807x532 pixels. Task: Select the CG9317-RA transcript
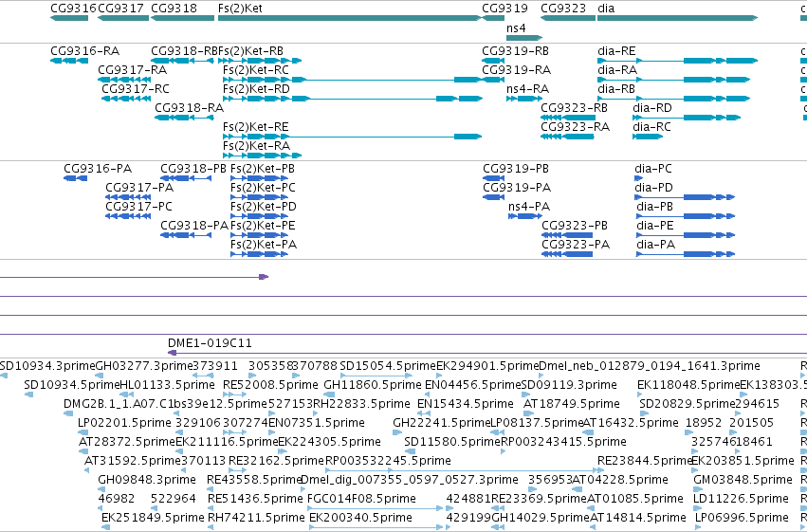point(124,80)
